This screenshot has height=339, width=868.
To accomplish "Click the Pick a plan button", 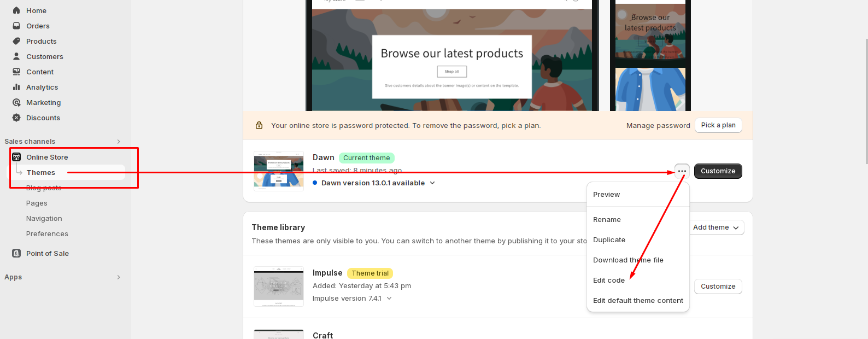I will click(718, 125).
